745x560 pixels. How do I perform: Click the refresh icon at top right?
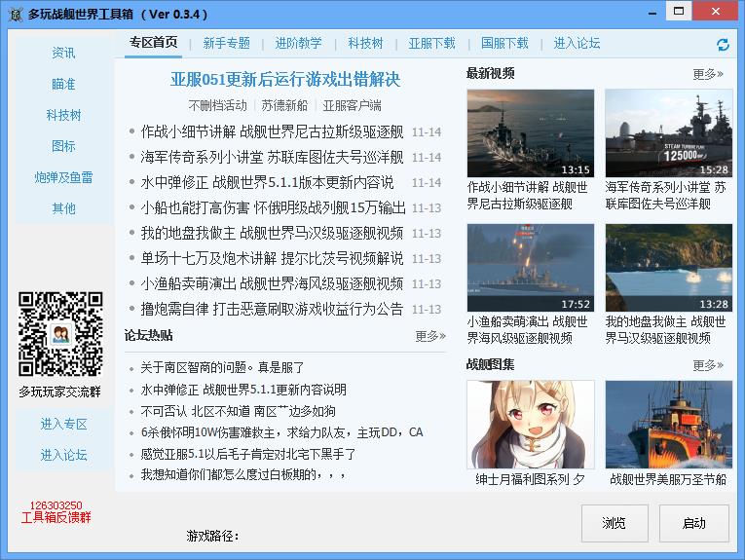723,45
